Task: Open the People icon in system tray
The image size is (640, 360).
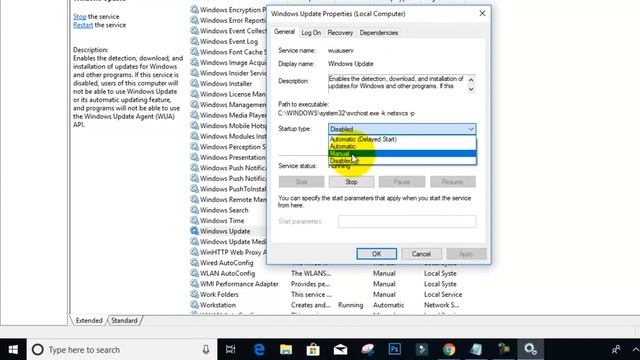Action: click(x=616, y=349)
